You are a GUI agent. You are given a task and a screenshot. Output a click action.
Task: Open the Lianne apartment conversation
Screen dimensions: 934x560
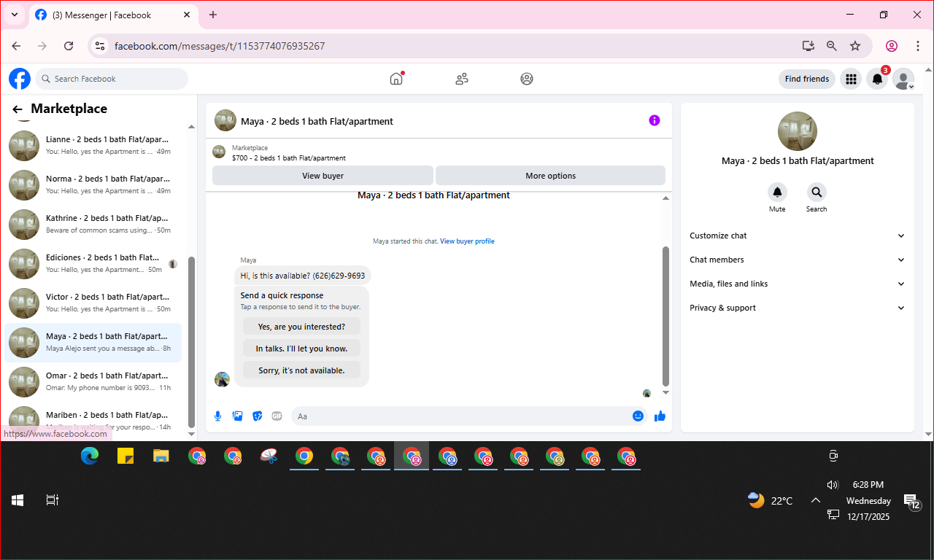[x=93, y=145]
